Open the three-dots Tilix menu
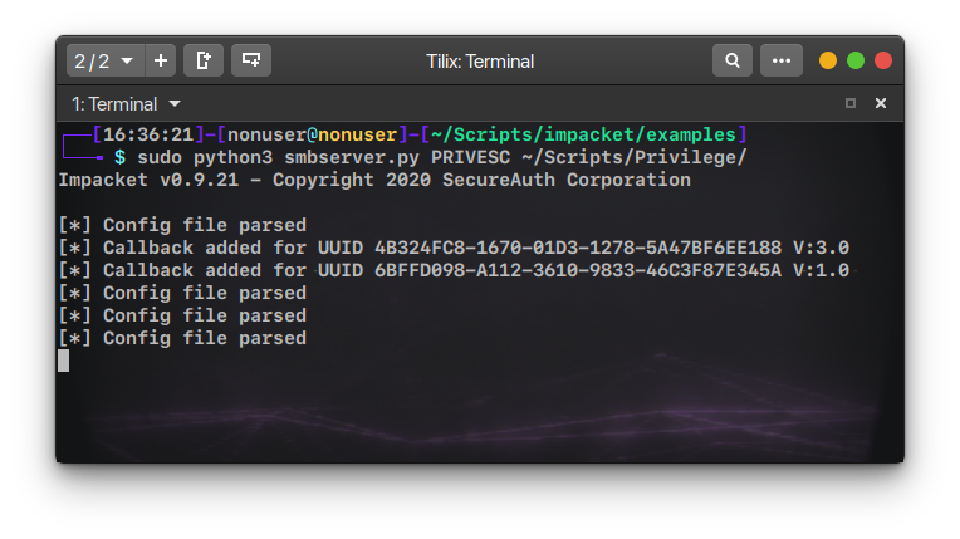The width and height of the screenshot is (960, 539). click(x=781, y=61)
